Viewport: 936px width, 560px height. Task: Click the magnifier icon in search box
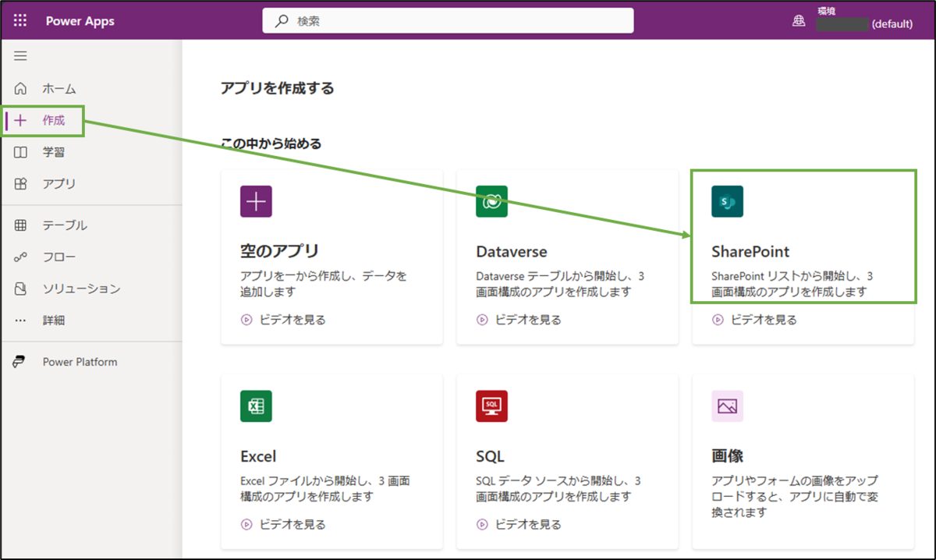pos(282,22)
